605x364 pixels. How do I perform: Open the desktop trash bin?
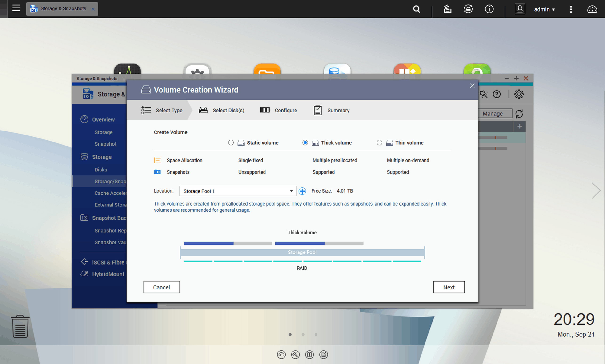[20, 326]
